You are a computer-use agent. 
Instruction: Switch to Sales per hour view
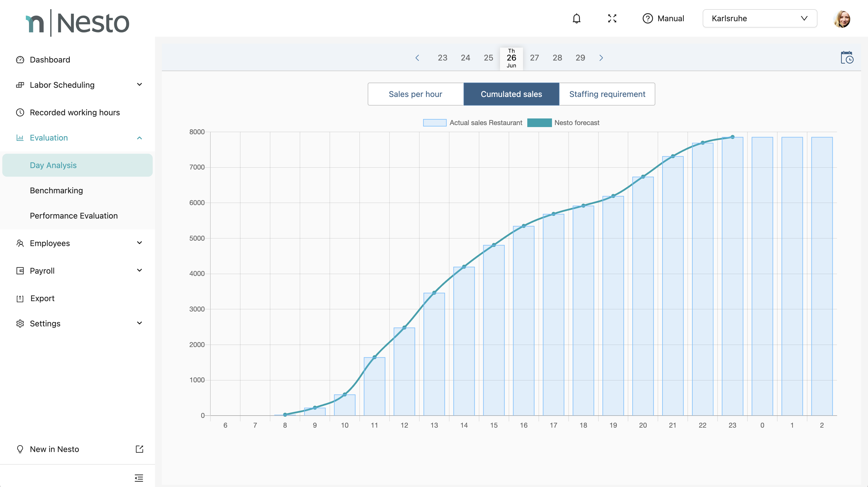pyautogui.click(x=415, y=94)
